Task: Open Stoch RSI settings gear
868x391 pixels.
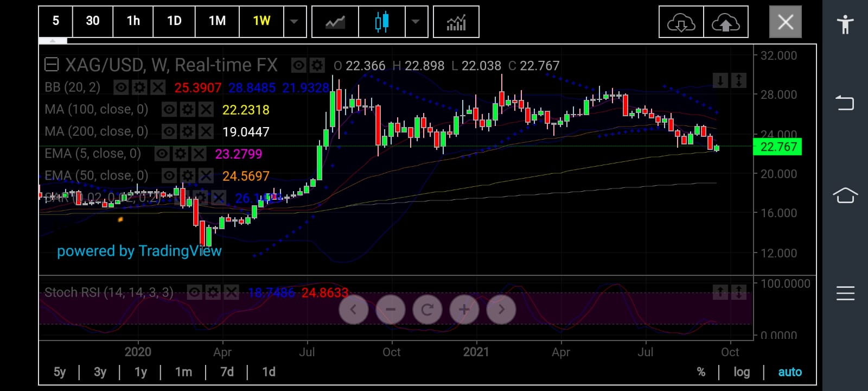Action: click(x=213, y=293)
